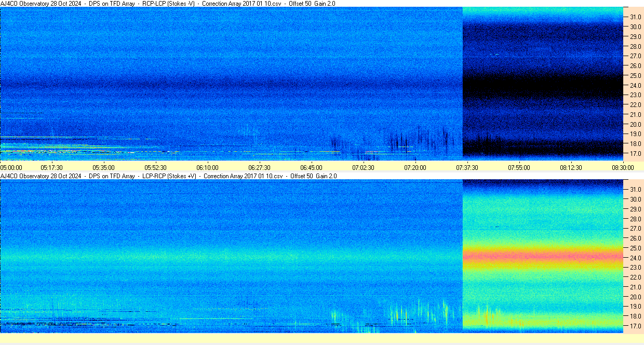Screen dimensions: 644x345
Task: Select 30.0 frequency label in LCP-RCP panel
Action: tap(636, 199)
